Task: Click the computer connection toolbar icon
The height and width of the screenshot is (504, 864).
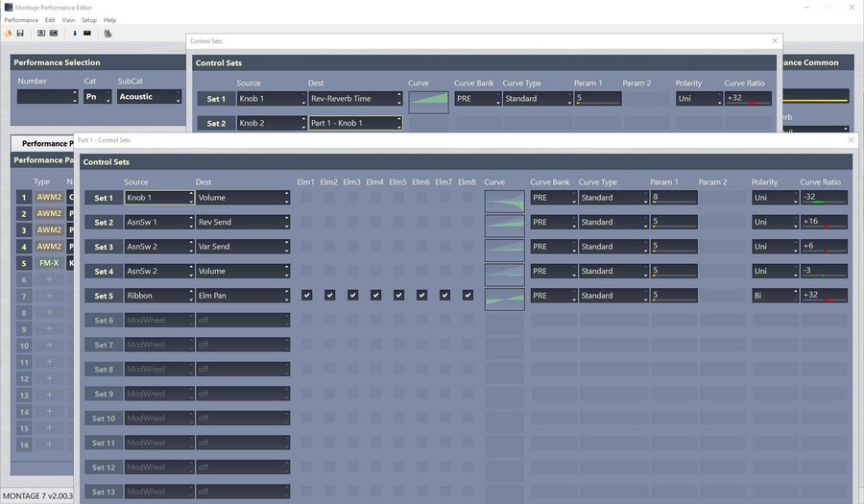Action: tap(108, 33)
